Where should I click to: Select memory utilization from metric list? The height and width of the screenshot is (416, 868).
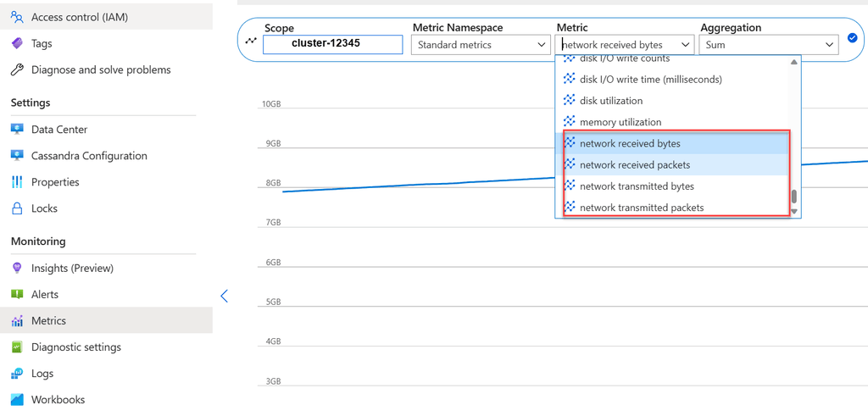pyautogui.click(x=620, y=122)
